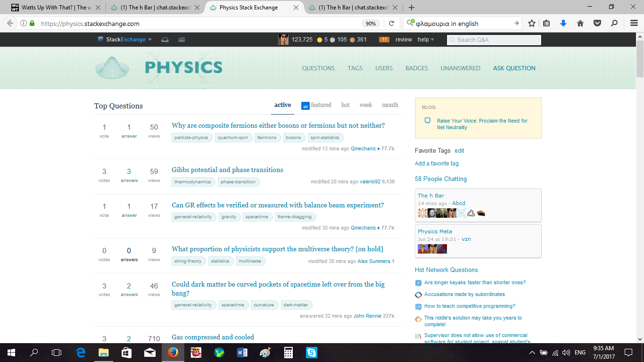Open Windows Start menu
644x362 pixels.
click(11, 352)
